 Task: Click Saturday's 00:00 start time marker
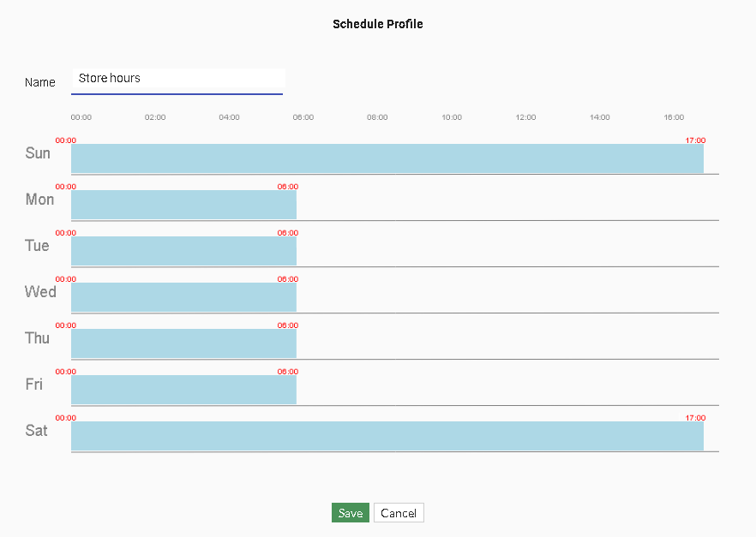click(x=66, y=418)
